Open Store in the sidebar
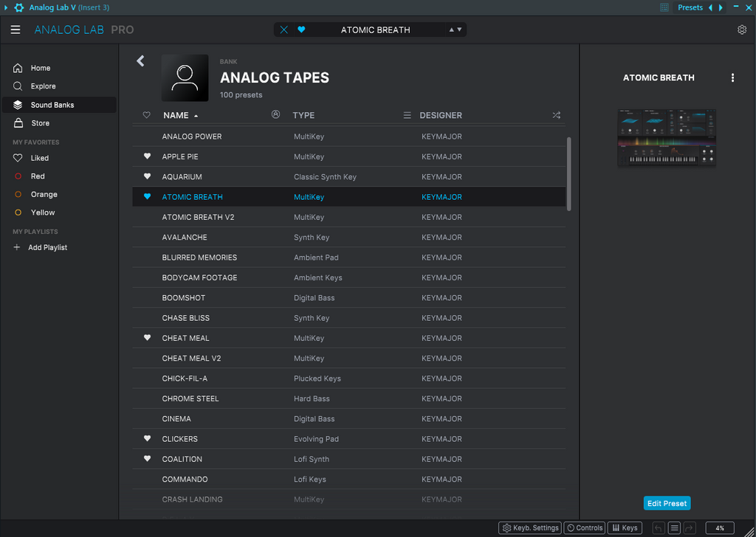 pyautogui.click(x=40, y=123)
